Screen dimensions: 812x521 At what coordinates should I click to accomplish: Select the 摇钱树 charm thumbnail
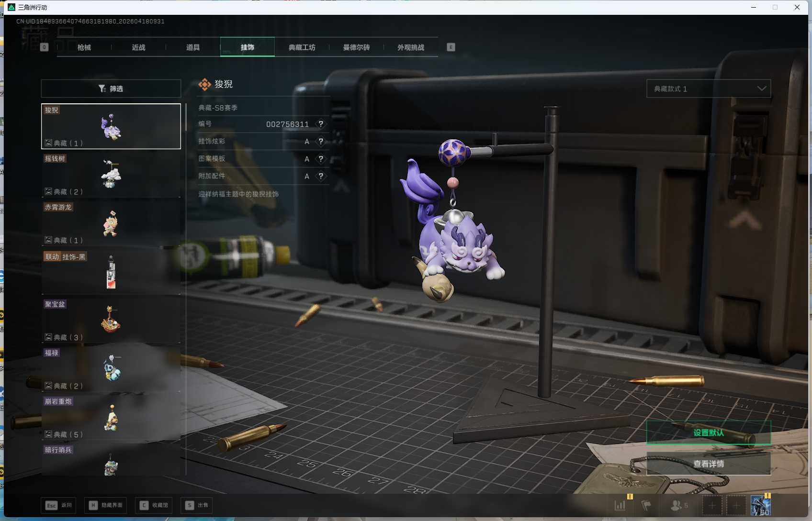(111, 175)
